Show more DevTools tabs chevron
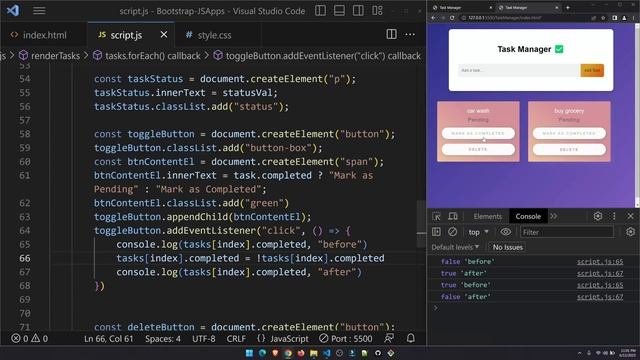The height and width of the screenshot is (360, 640). 553,216
